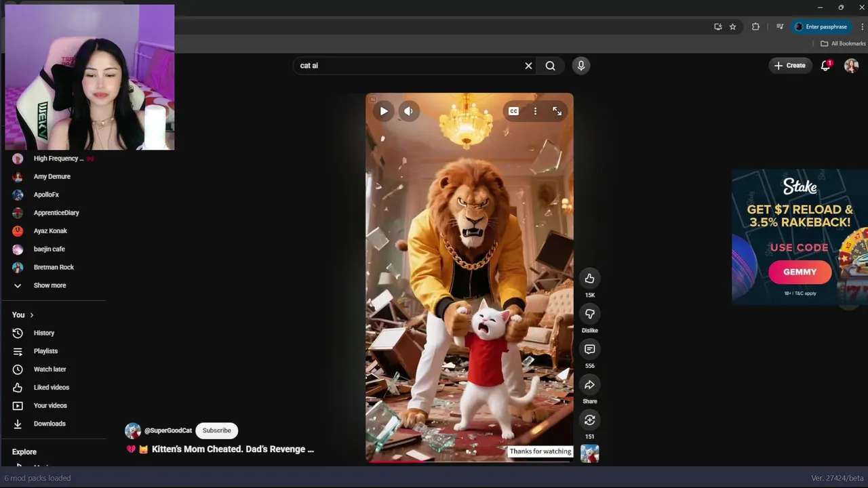
Task: Click the 'Enter passphrase' profile button
Action: [821, 26]
